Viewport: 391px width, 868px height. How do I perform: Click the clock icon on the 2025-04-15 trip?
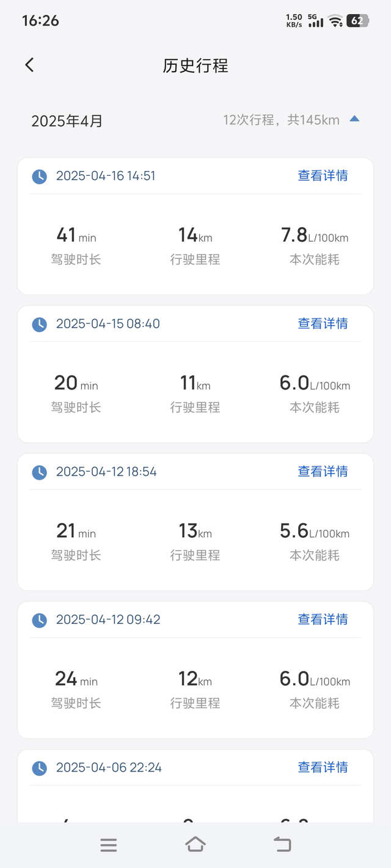click(x=39, y=324)
